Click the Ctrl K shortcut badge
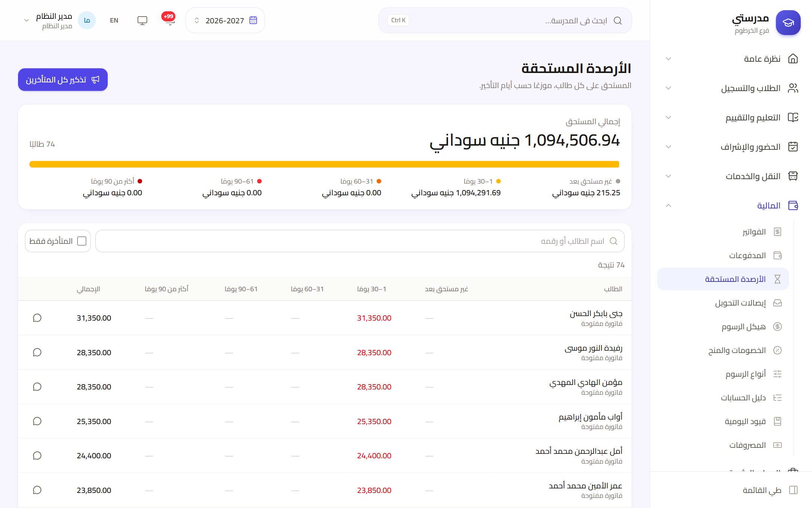812x508 pixels. [x=398, y=20]
